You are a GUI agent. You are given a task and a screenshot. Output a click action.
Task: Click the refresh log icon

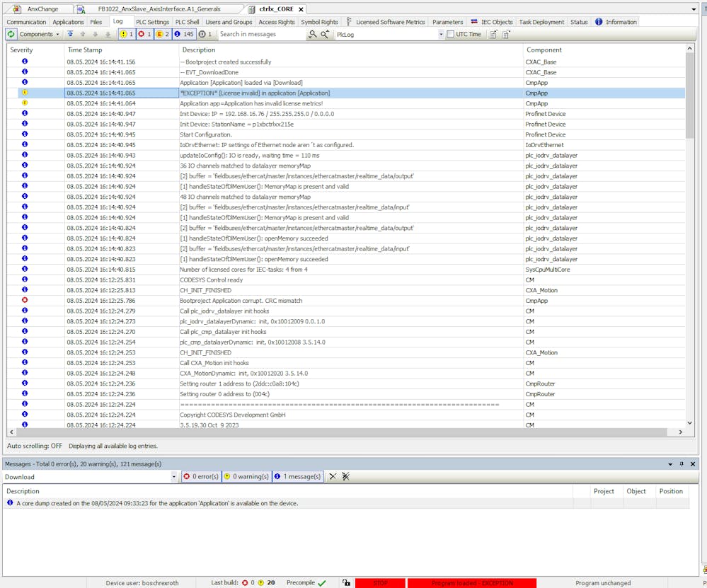pyautogui.click(x=11, y=34)
